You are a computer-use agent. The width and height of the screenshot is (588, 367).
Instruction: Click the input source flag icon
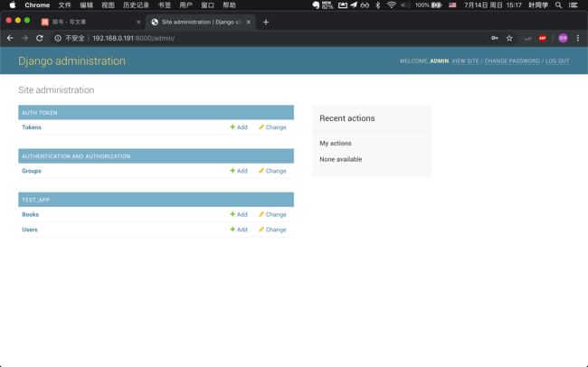click(x=452, y=5)
